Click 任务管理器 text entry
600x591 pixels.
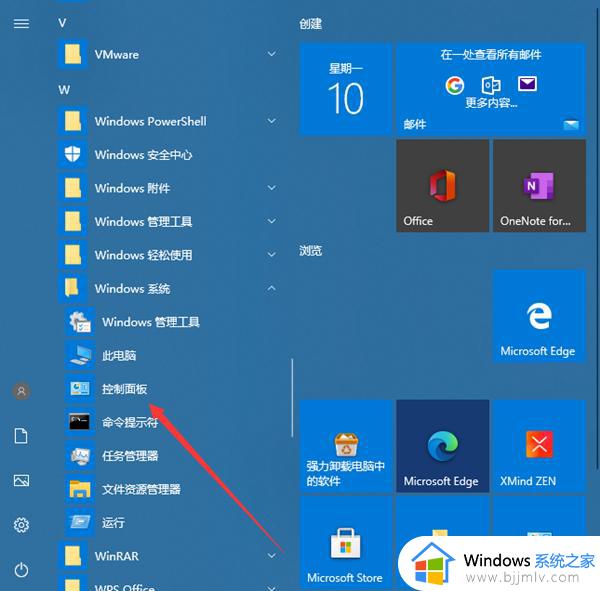pos(130,455)
